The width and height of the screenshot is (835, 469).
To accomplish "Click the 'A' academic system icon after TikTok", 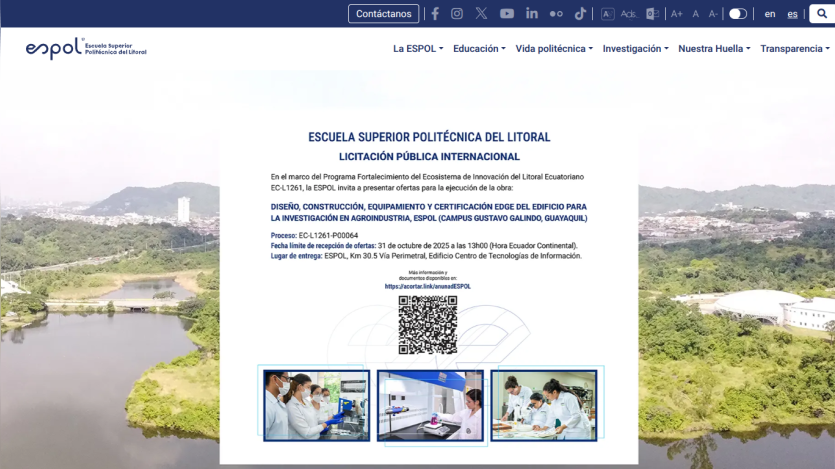I will tap(607, 14).
